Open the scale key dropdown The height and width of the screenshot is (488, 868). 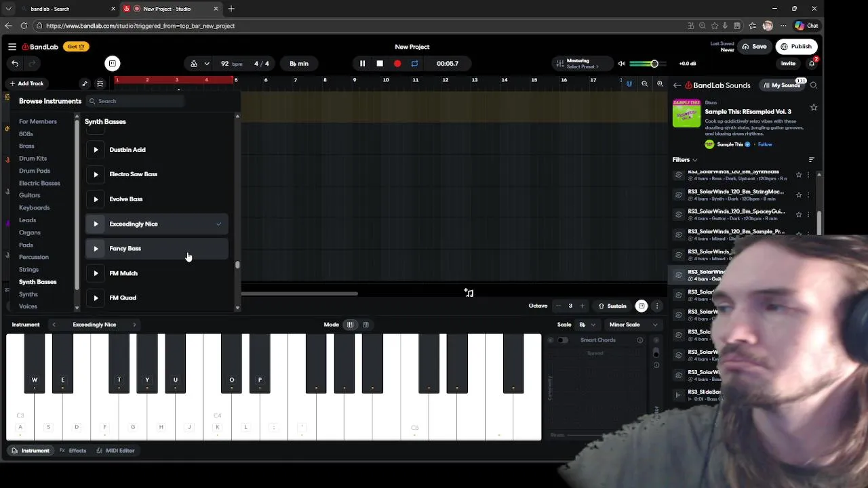pyautogui.click(x=587, y=325)
